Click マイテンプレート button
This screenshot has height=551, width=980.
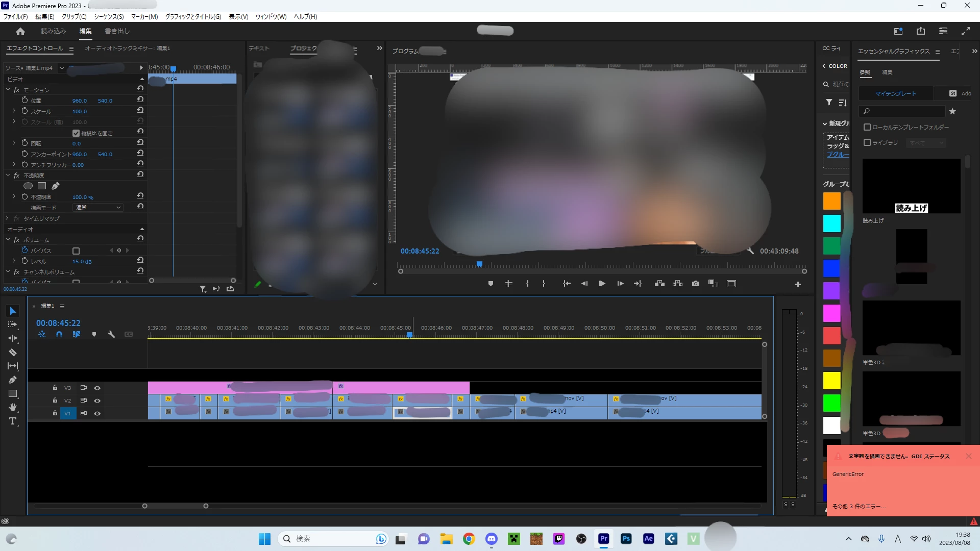point(896,93)
